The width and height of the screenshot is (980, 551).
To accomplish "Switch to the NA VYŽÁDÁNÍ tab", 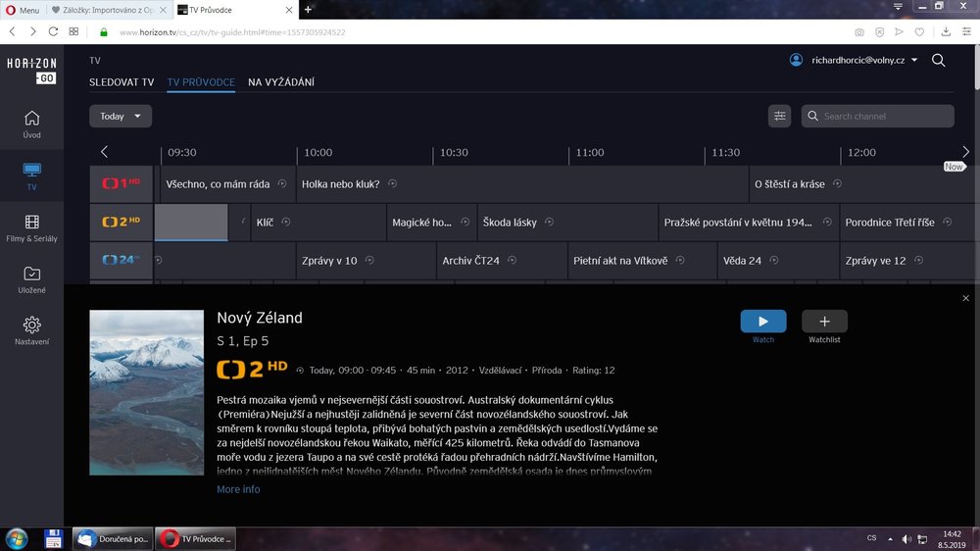I will pos(281,82).
